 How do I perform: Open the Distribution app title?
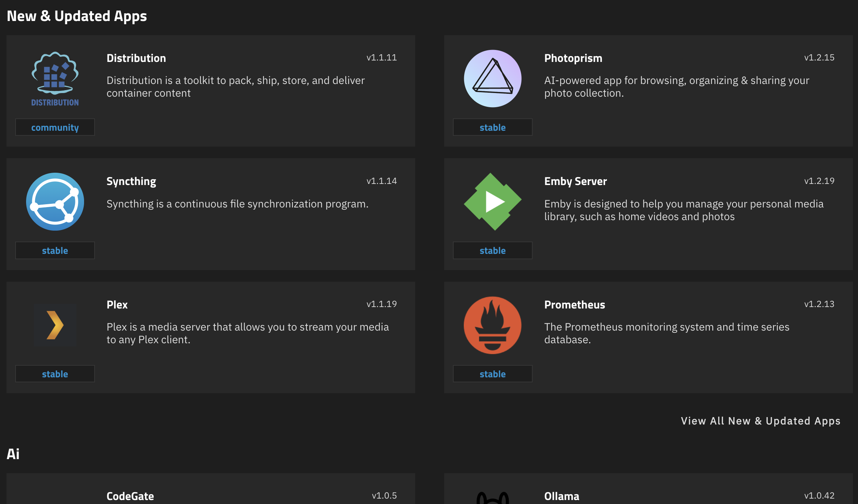tap(136, 58)
